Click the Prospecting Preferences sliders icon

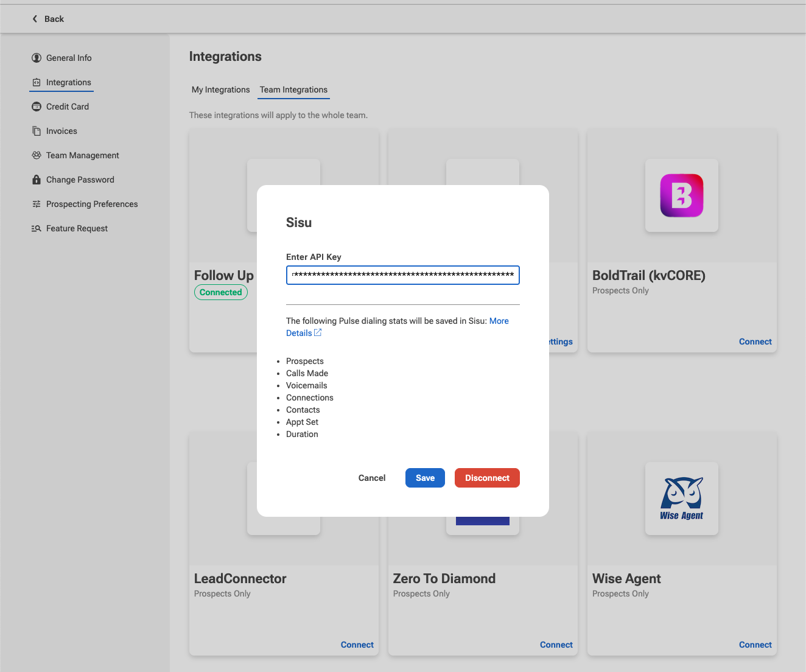[x=37, y=204]
